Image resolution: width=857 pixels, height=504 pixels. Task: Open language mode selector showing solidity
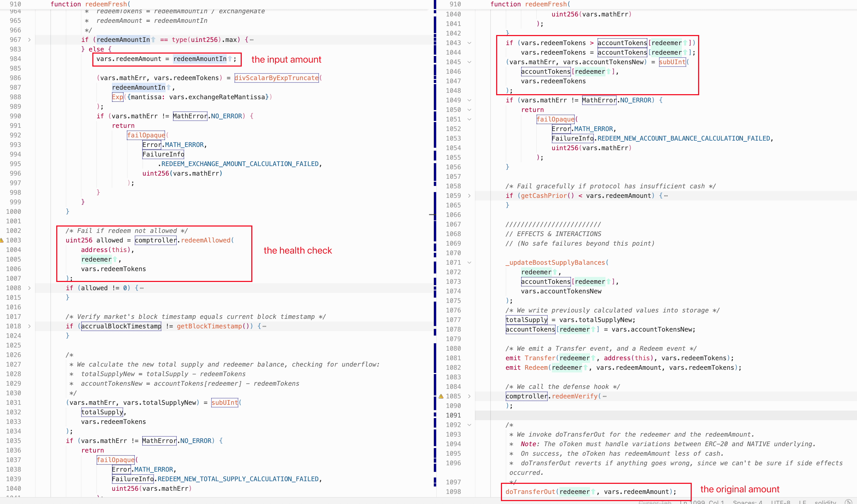coord(825,502)
